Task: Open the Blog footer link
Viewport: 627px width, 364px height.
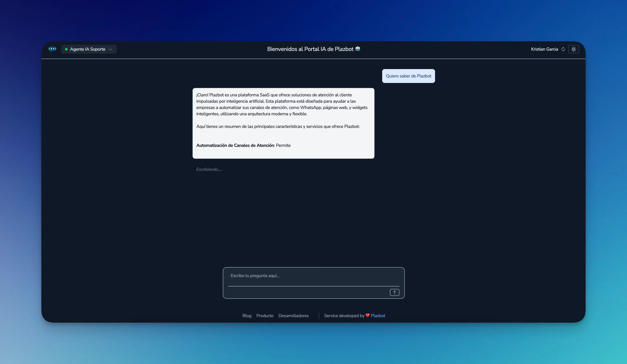Action: click(x=247, y=316)
